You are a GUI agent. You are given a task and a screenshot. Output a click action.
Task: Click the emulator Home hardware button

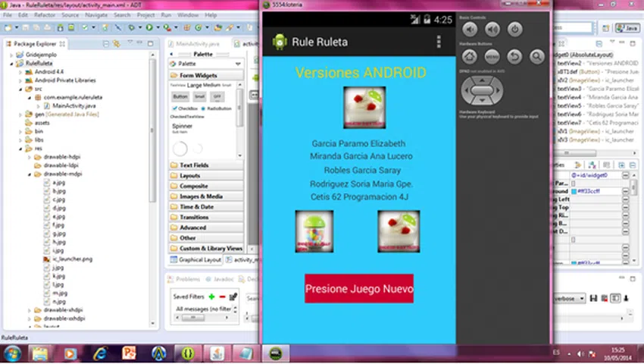pos(470,56)
